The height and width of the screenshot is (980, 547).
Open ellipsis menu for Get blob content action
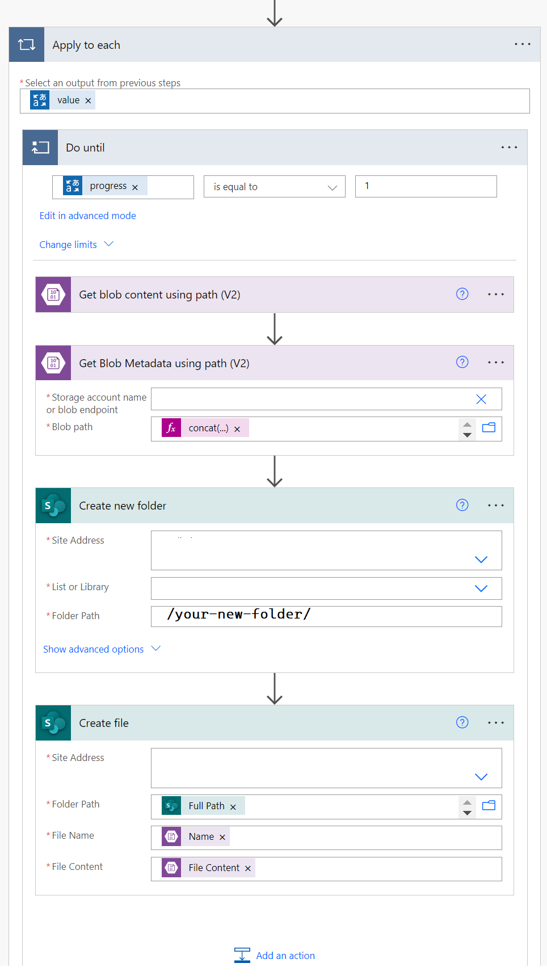(x=496, y=295)
